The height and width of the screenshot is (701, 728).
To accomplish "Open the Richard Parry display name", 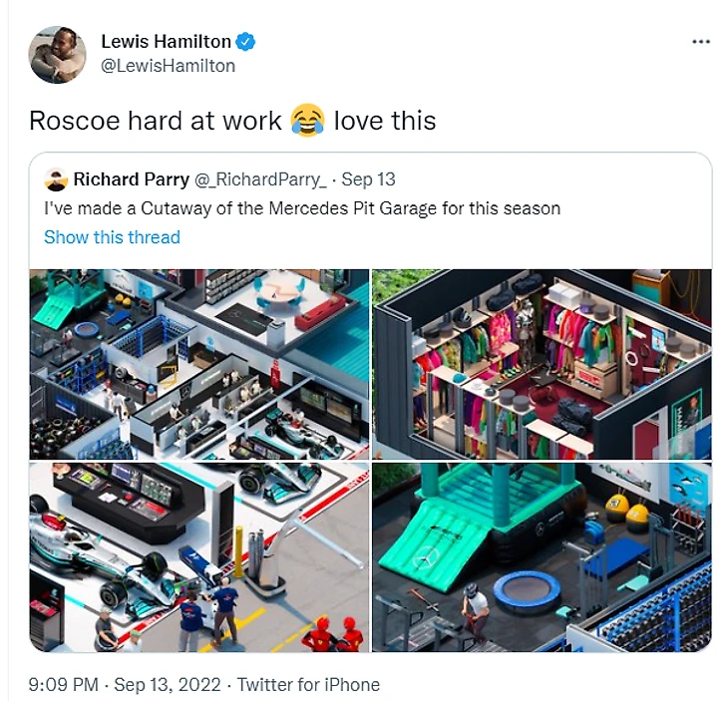I will click(x=132, y=179).
